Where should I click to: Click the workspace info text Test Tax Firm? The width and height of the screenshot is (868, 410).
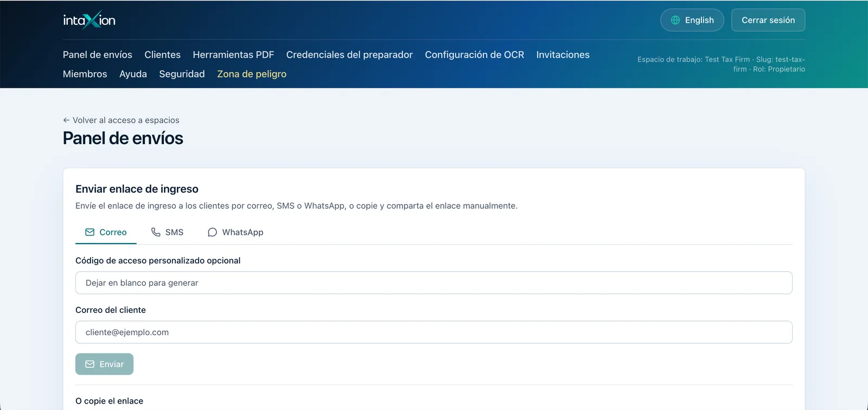point(721,65)
